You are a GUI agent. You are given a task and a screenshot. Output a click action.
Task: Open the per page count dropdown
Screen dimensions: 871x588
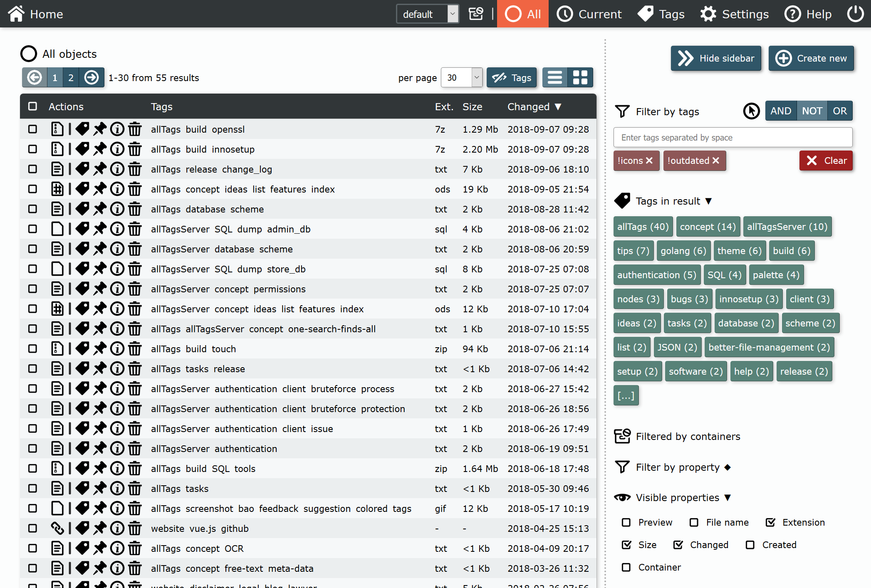462,78
